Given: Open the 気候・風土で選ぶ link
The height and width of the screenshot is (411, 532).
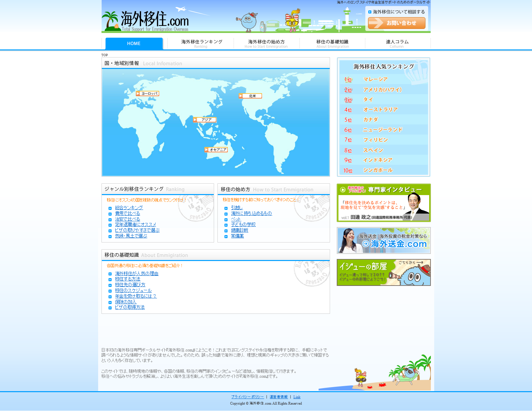Looking at the screenshot, I should [x=131, y=236].
